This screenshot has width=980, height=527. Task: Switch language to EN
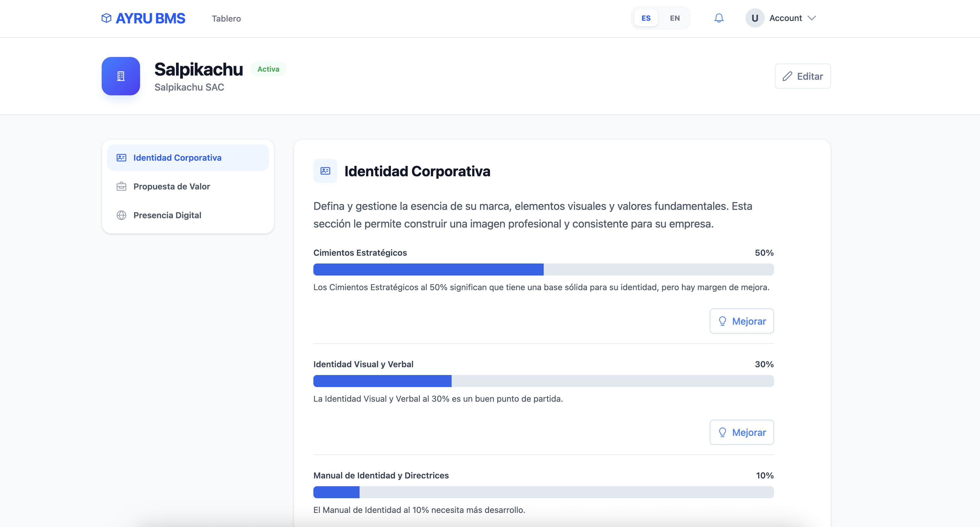[674, 18]
